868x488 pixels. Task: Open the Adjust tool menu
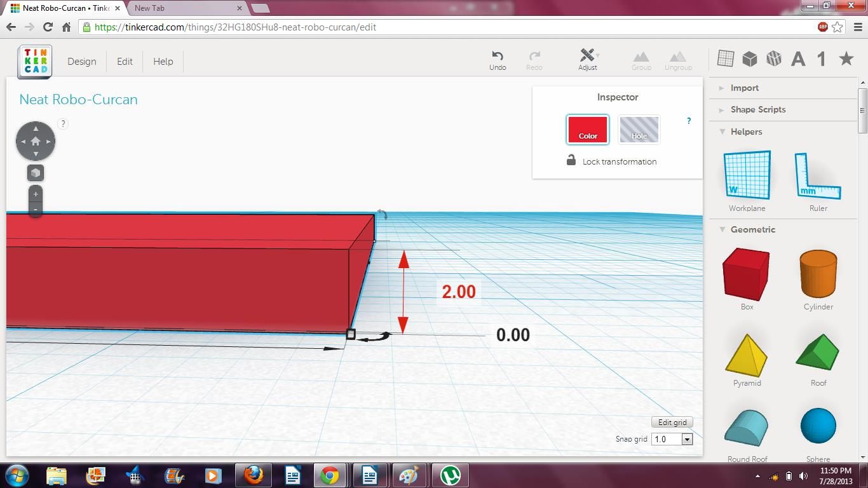point(588,60)
